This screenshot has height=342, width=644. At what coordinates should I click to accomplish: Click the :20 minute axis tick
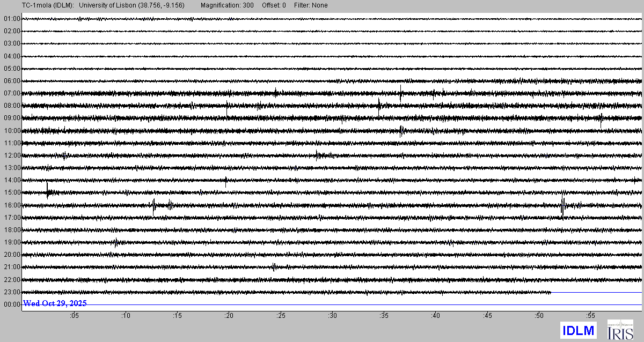click(229, 316)
